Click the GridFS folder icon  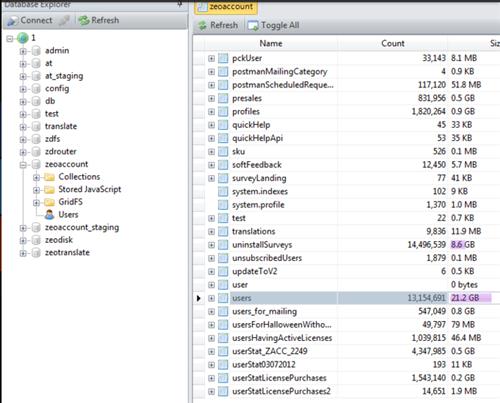pos(49,202)
